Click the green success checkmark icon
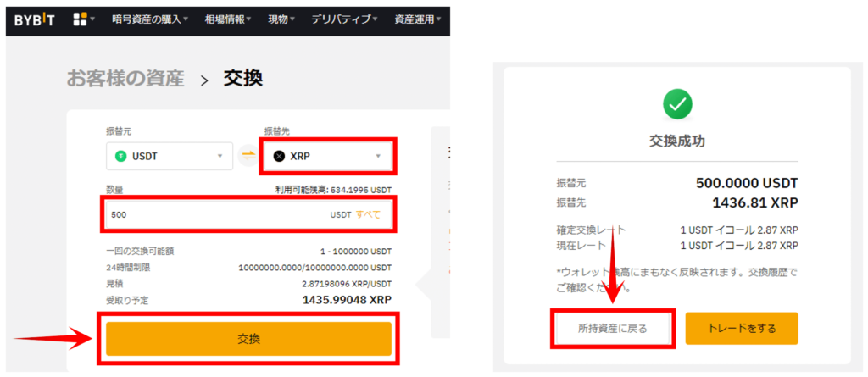This screenshot has width=868, height=377. 677,103
